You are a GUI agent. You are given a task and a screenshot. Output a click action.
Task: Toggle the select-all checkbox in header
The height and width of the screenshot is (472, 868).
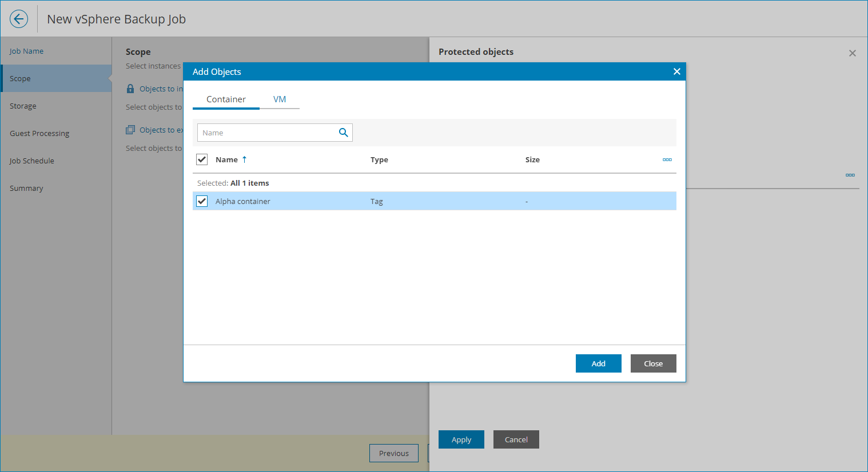(202, 159)
